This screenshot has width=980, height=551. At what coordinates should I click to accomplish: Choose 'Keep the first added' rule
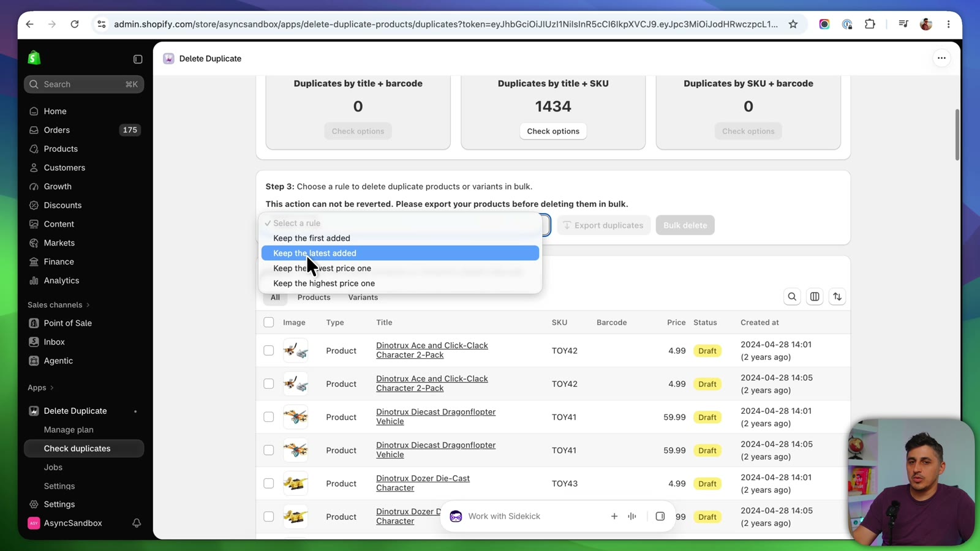click(400, 238)
